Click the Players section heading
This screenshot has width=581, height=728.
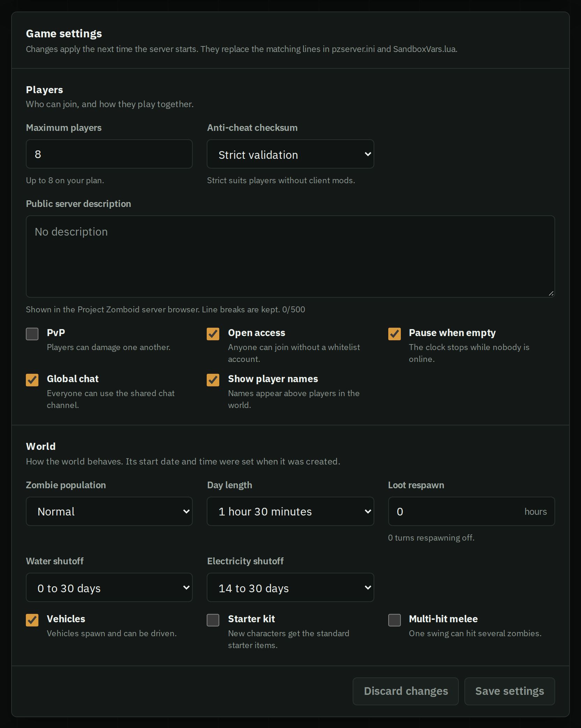click(44, 90)
